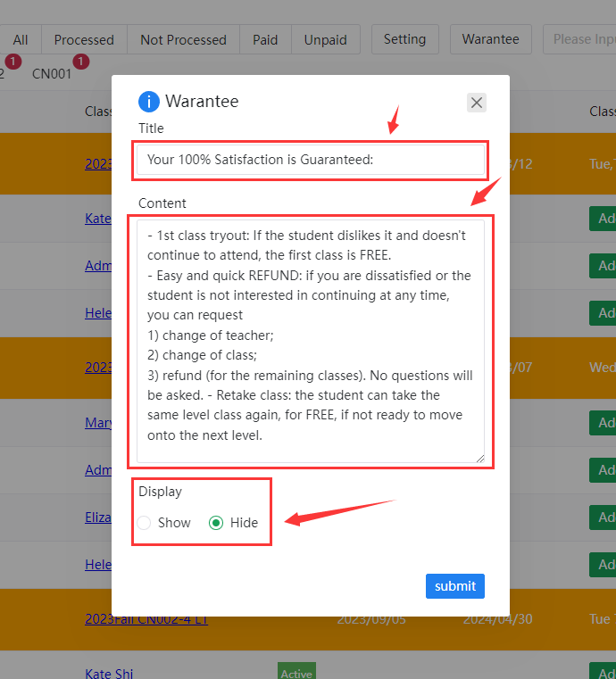
Task: Choose the Unpaid filter tab
Action: point(326,39)
